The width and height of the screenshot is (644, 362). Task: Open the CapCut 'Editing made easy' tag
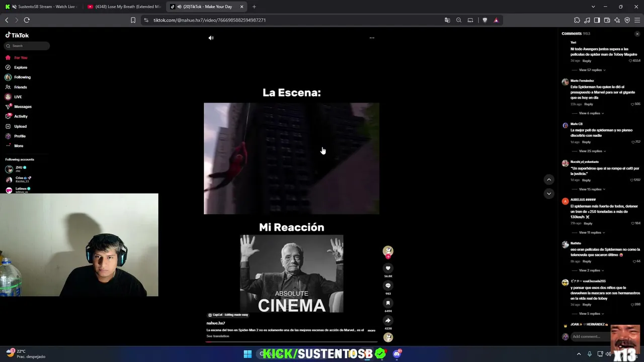[x=228, y=315]
